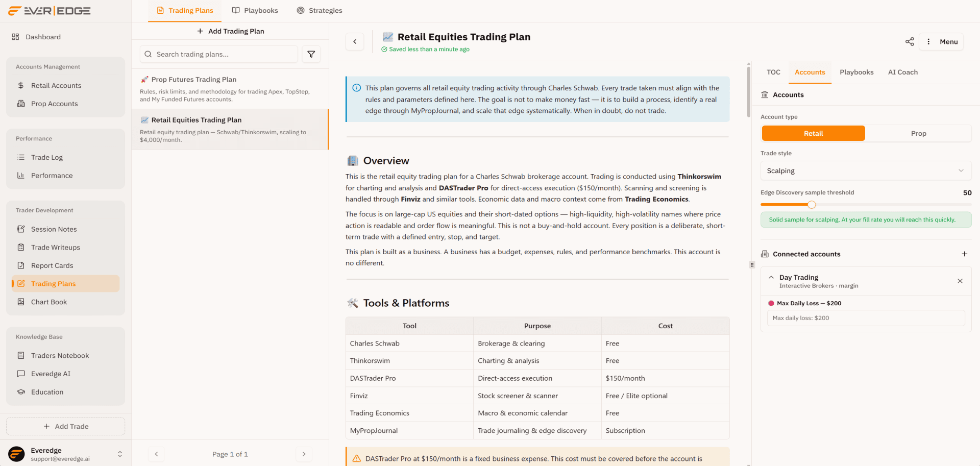Open Traders Notebook icon
The image size is (980, 466).
click(21, 356)
